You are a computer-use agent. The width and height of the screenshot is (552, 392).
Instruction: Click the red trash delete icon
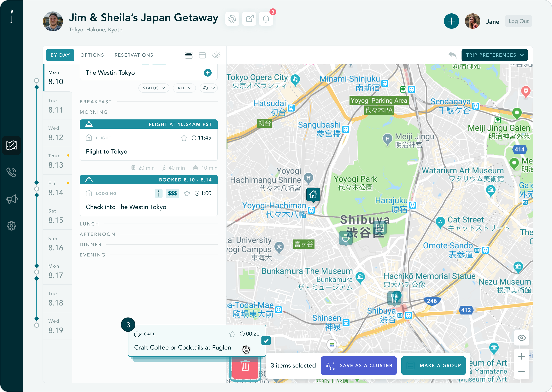pyautogui.click(x=245, y=366)
